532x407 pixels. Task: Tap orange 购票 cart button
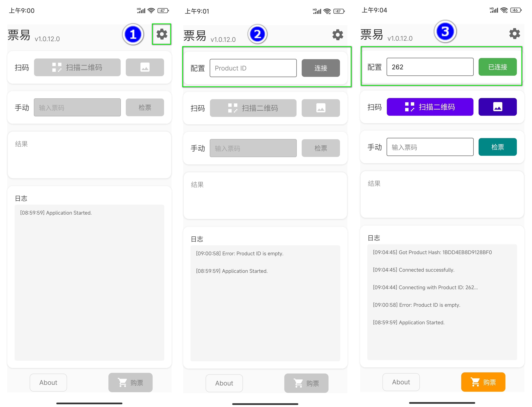coord(483,382)
